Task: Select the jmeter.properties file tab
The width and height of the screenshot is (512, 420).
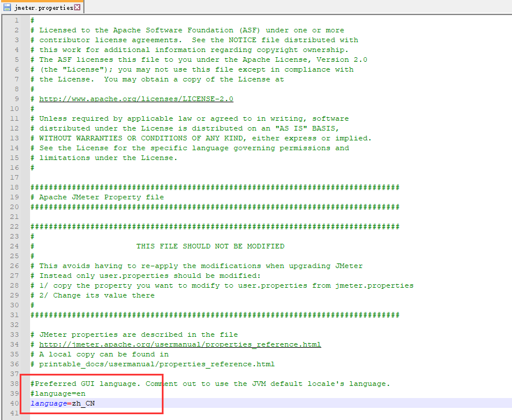Action: tap(42, 7)
